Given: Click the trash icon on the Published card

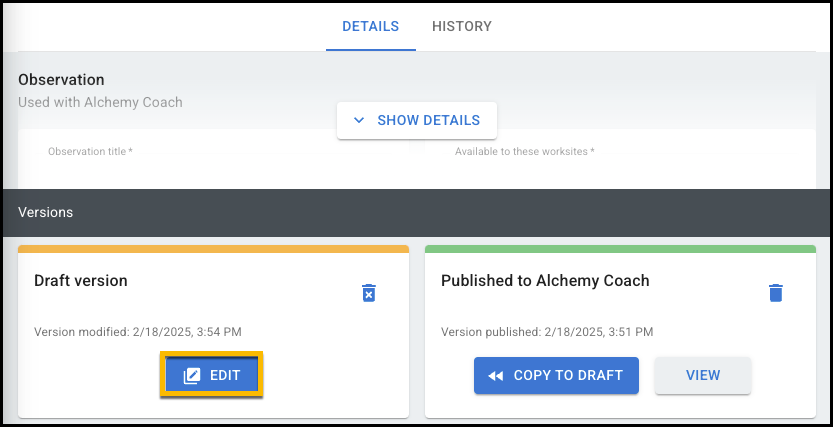Looking at the screenshot, I should [x=776, y=293].
